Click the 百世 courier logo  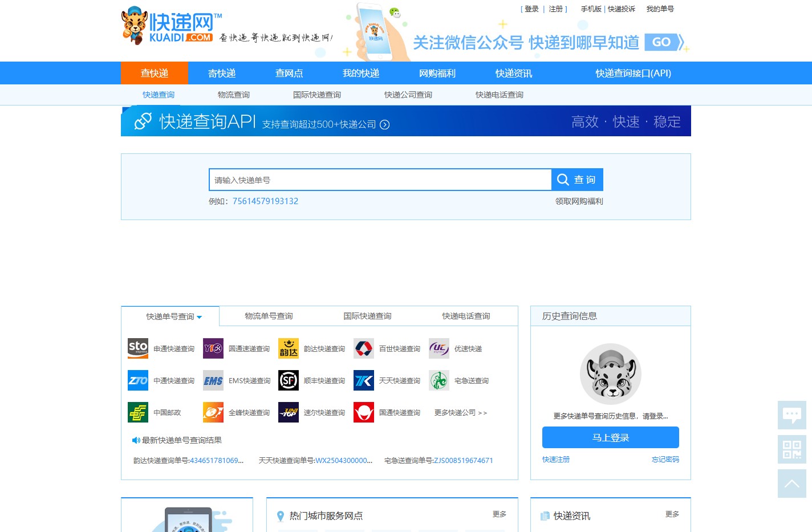tap(364, 348)
